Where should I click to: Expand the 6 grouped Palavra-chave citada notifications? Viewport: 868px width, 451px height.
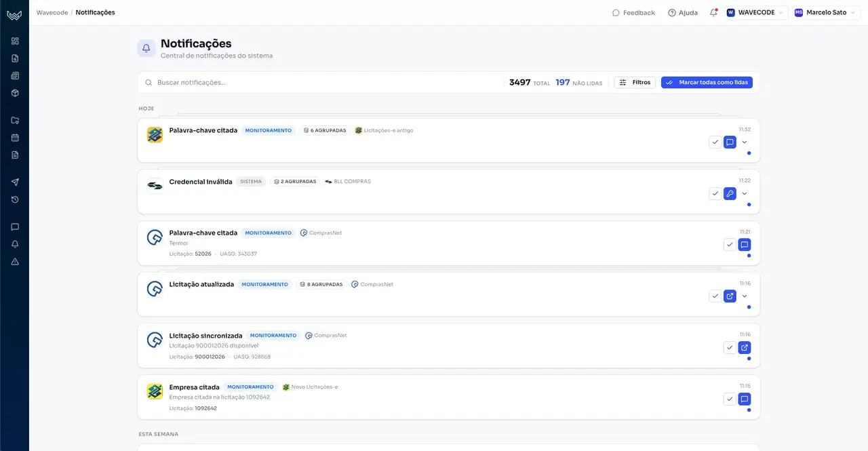pos(745,142)
